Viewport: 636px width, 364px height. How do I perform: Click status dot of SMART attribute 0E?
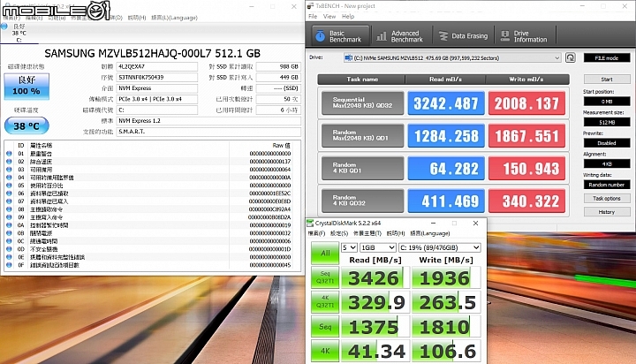point(9,257)
